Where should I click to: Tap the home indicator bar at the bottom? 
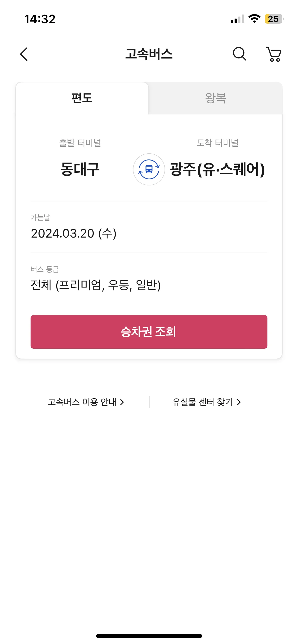pyautogui.click(x=149, y=636)
